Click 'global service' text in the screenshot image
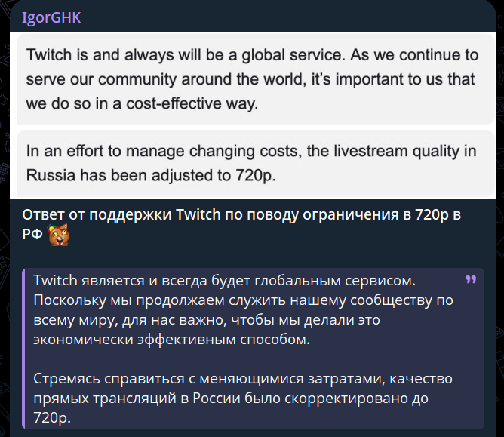 tap(293, 54)
